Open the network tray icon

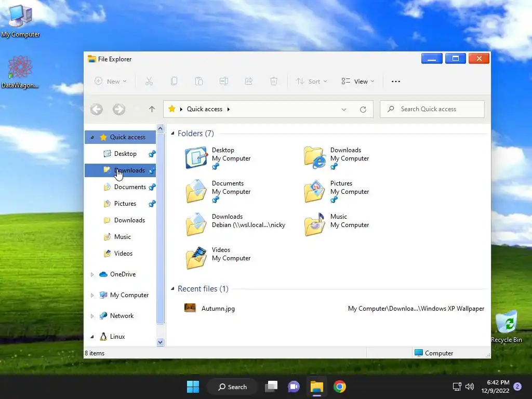click(457, 387)
